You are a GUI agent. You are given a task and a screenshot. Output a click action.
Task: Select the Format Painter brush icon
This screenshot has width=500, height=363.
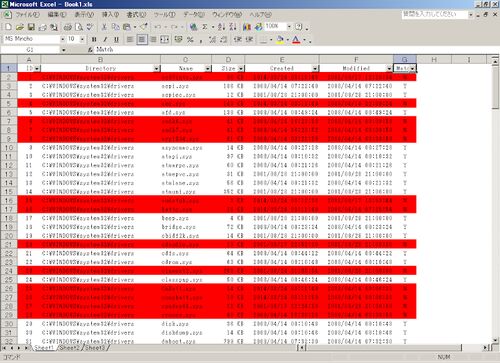144,27
